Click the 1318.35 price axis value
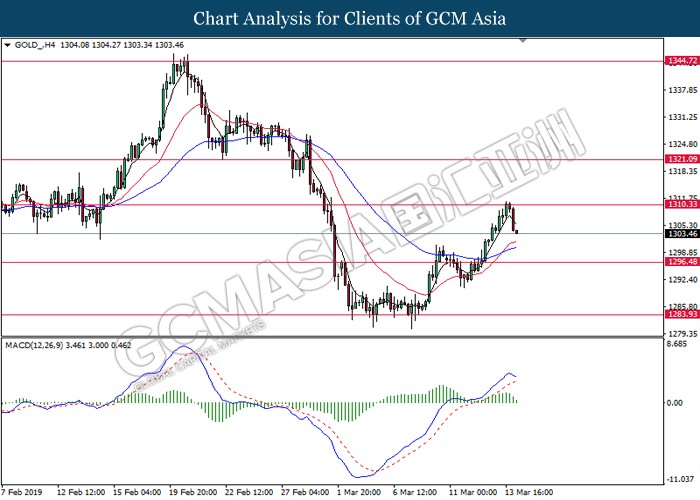 tap(683, 171)
